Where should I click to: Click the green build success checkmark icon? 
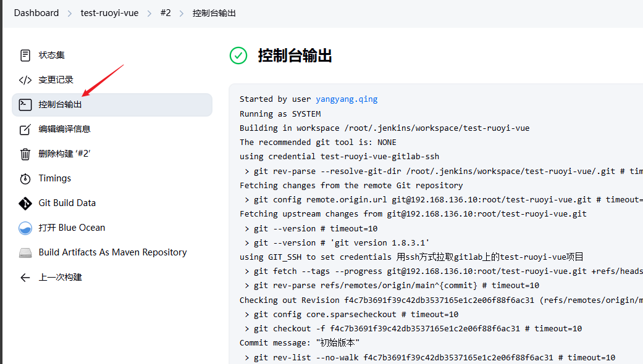[x=238, y=56]
